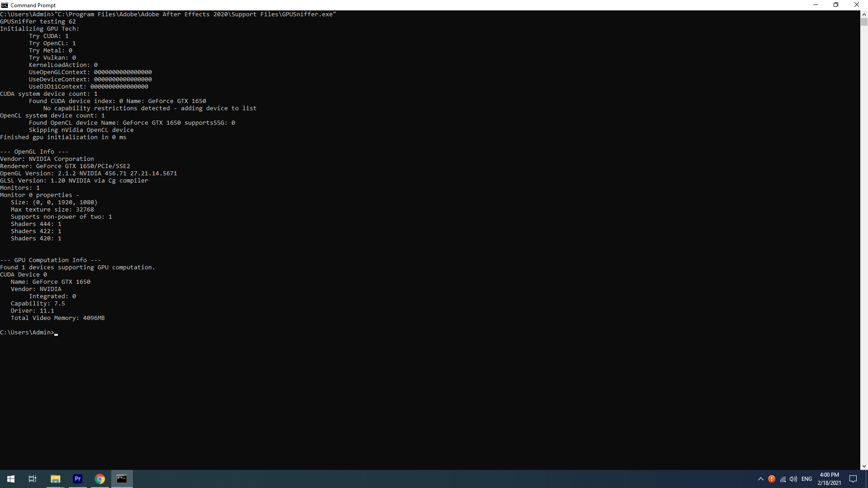Click 'Found 1 devices supporting GPU computation'
The width and height of the screenshot is (868, 488).
78,267
